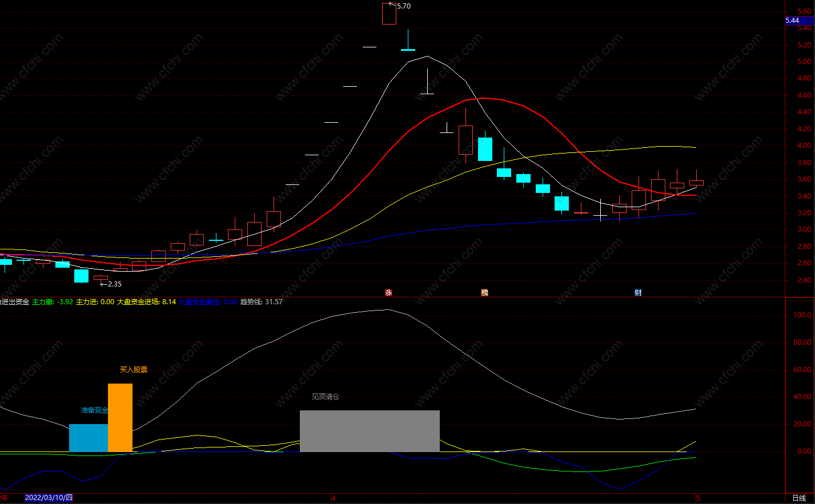Click the 5.44 current price tag
This screenshot has width=815, height=504.
[x=800, y=21]
